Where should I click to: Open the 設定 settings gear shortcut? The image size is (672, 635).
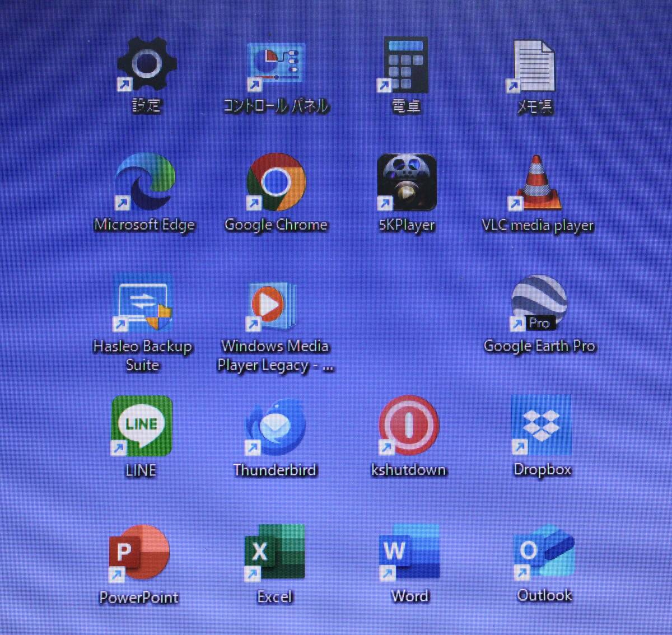(x=147, y=64)
